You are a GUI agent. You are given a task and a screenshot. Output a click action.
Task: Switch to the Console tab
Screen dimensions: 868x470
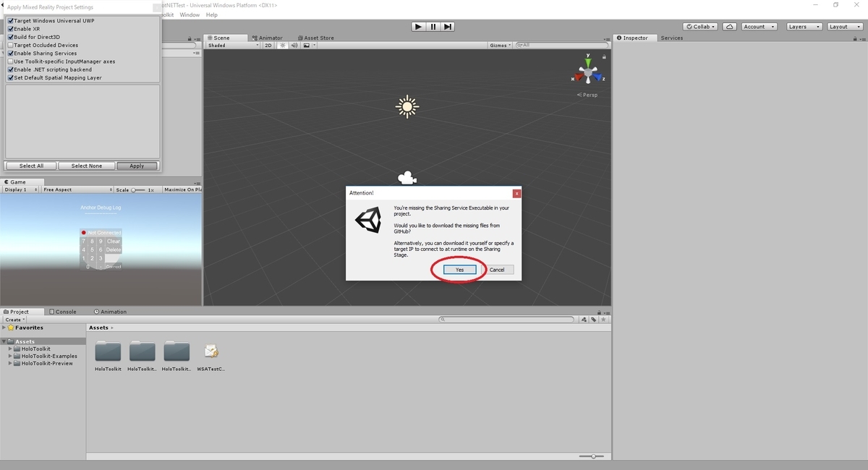(62, 312)
